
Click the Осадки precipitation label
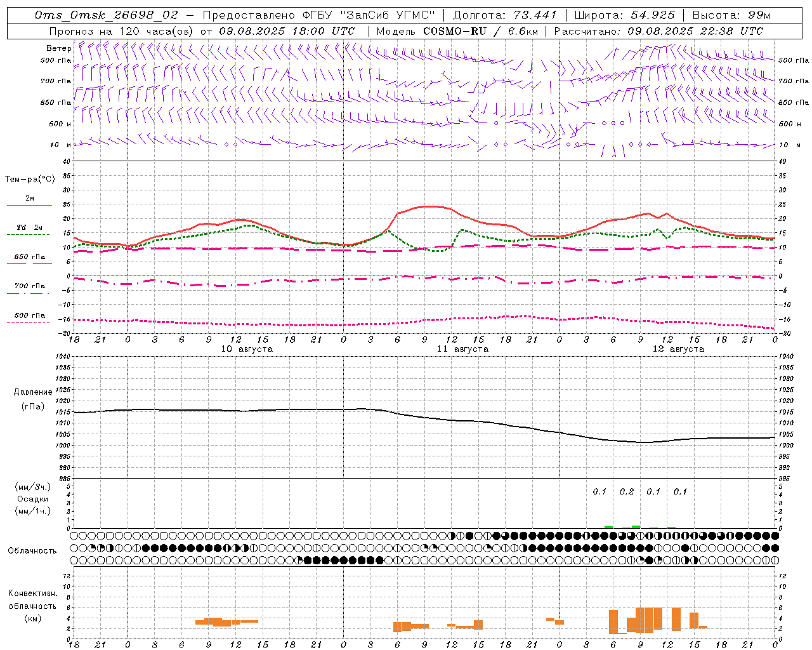click(x=32, y=499)
